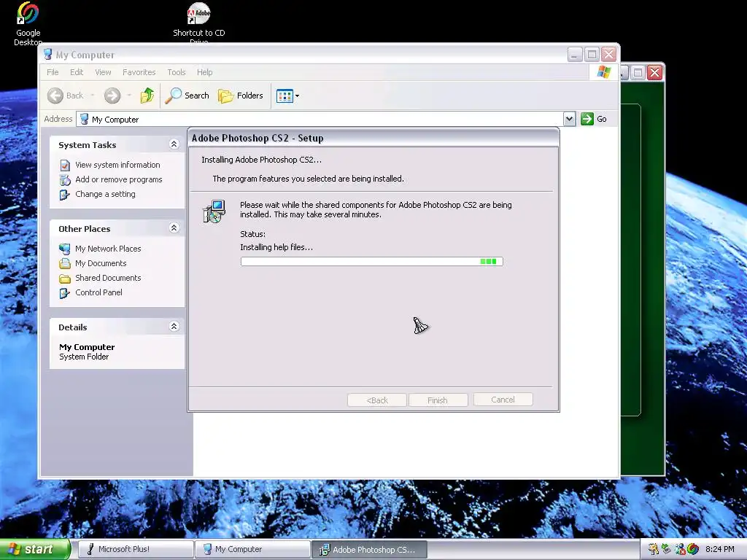
Task: Click the Control Panel icon
Action: [65, 293]
